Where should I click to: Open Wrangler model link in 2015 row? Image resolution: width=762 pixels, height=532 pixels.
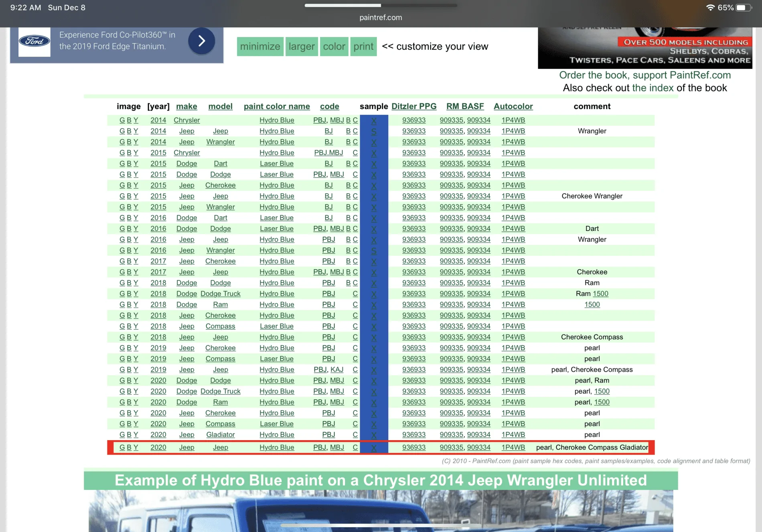click(221, 207)
